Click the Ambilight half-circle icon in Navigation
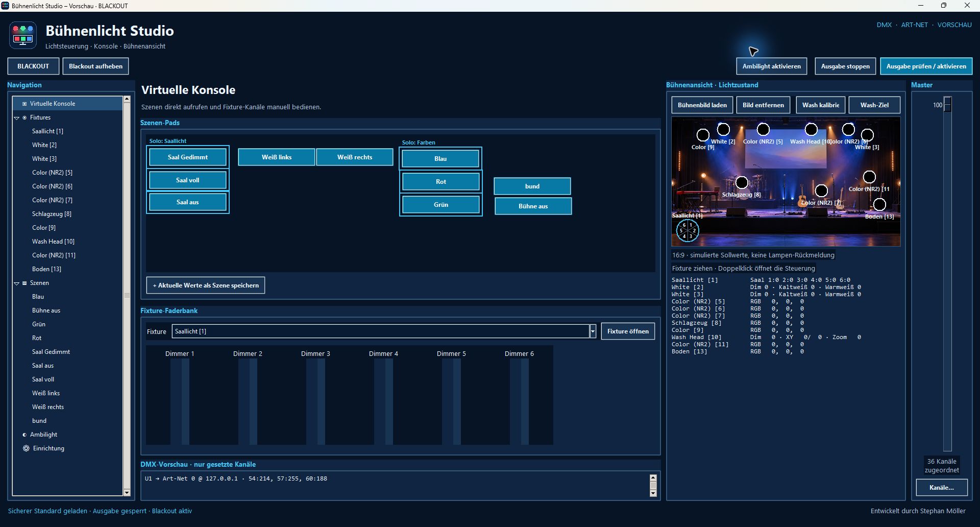 (24, 435)
